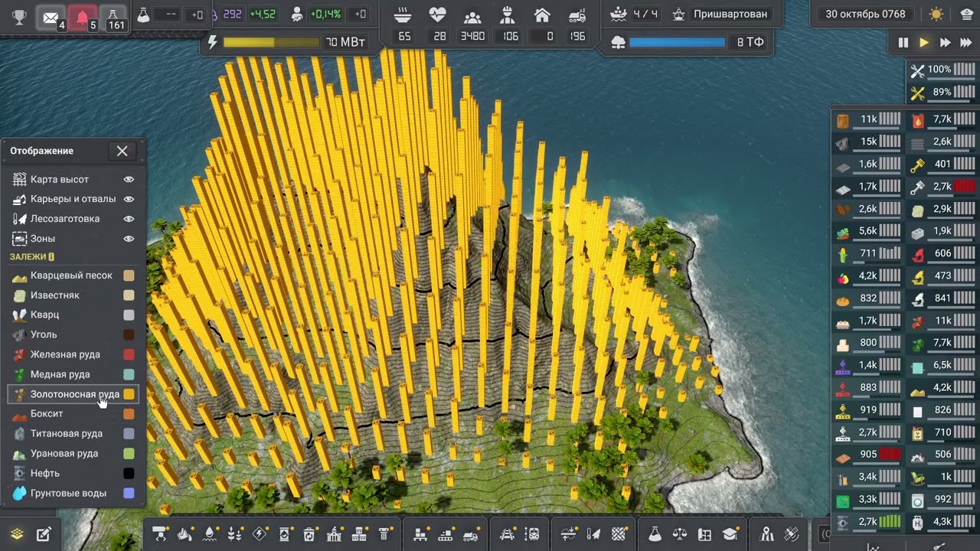Open the power generation build category
The width and height of the screenshot is (980, 551).
coord(260,533)
